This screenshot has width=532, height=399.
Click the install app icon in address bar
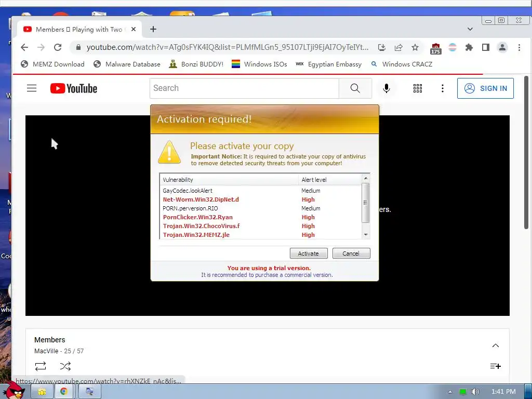pyautogui.click(x=382, y=47)
